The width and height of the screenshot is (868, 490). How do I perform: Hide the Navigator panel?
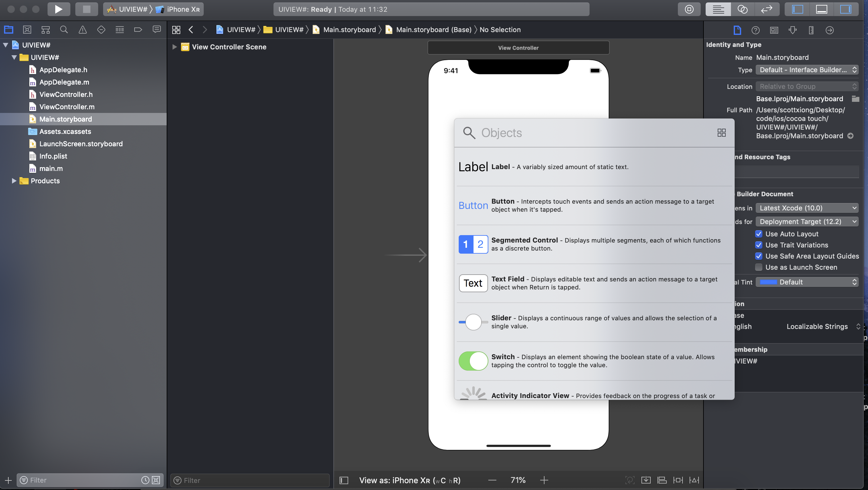(x=797, y=9)
